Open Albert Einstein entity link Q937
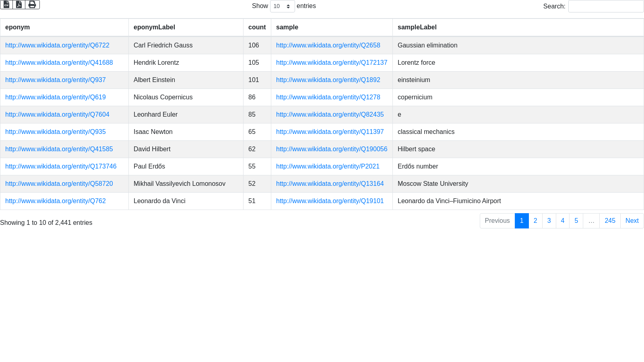The width and height of the screenshot is (644, 362). [56, 80]
